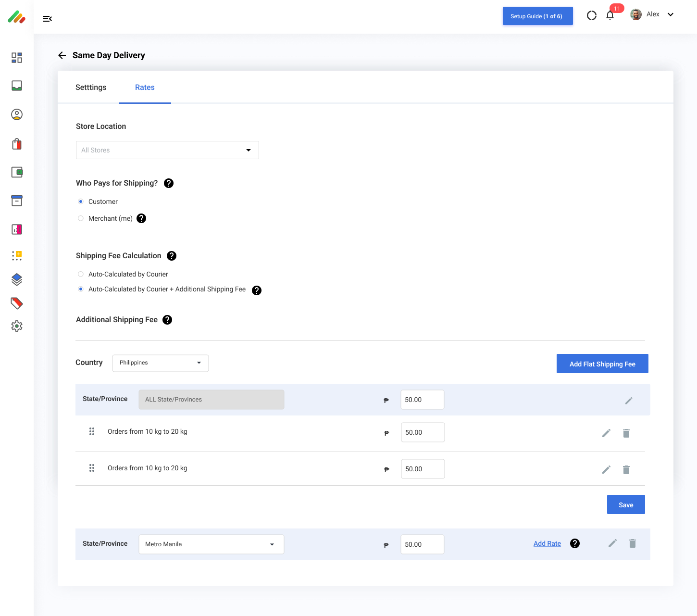Open the Metro Manila province dropdown

[211, 544]
